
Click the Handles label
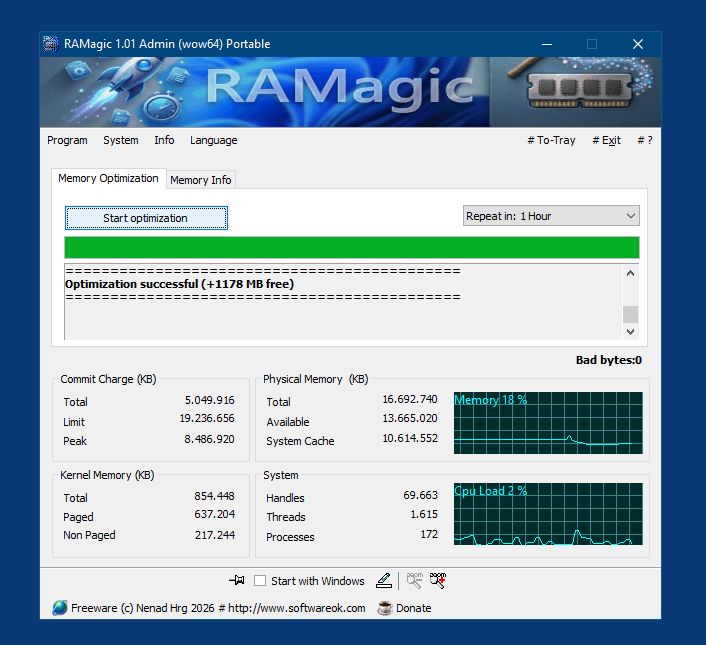coord(285,498)
